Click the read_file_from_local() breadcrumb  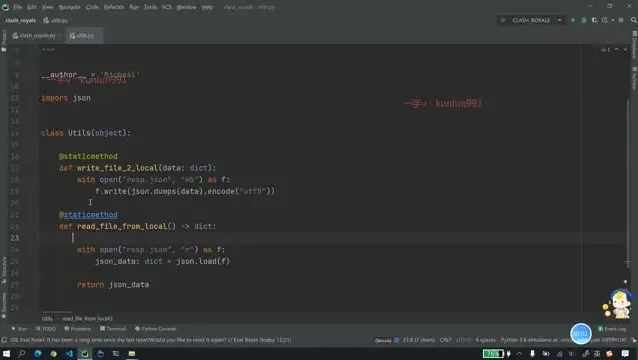(87, 319)
